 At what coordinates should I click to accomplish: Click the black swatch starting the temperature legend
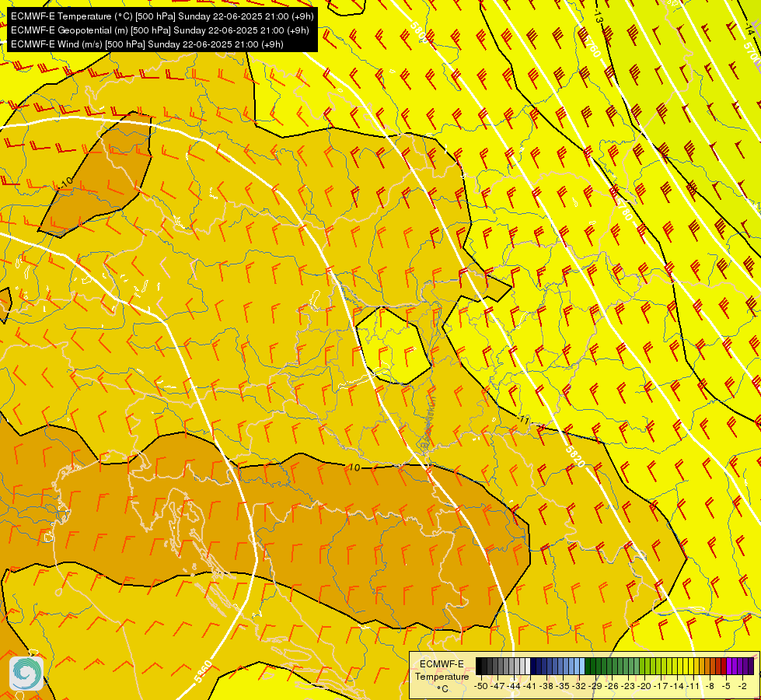click(x=479, y=666)
